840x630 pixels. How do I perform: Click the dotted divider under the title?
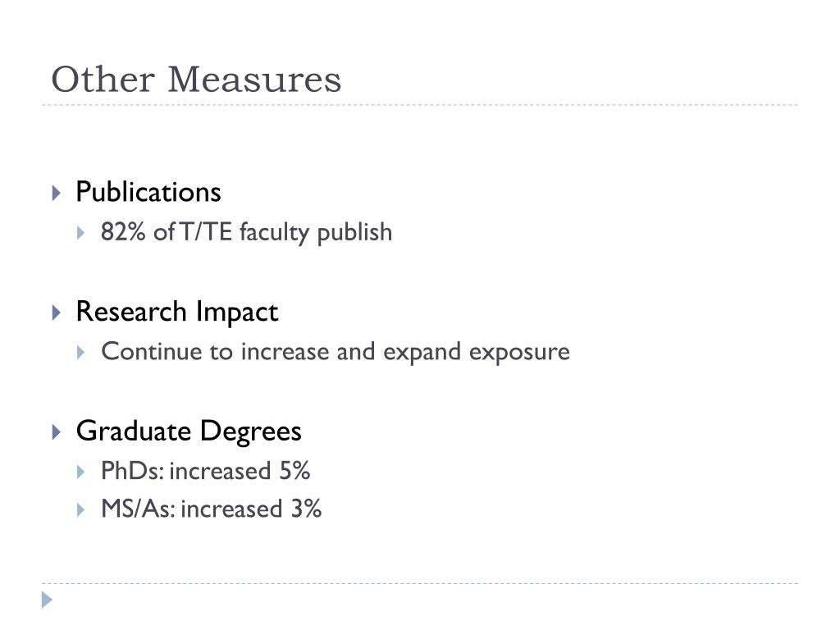420,105
